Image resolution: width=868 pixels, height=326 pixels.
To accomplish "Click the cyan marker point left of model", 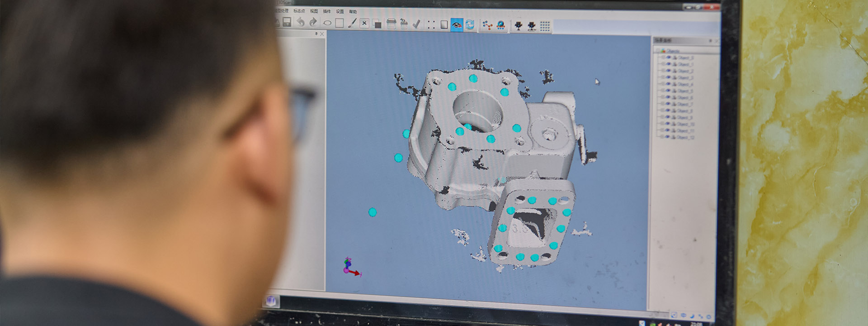I will (x=398, y=158).
